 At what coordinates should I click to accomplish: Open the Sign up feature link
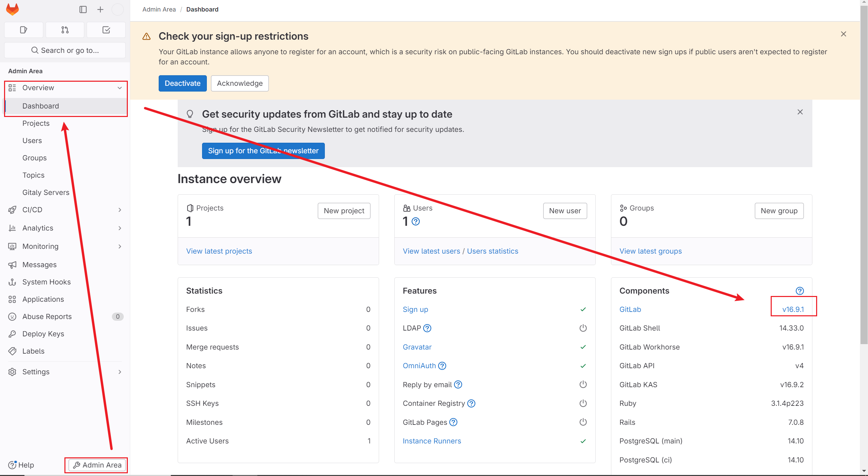[415, 310]
